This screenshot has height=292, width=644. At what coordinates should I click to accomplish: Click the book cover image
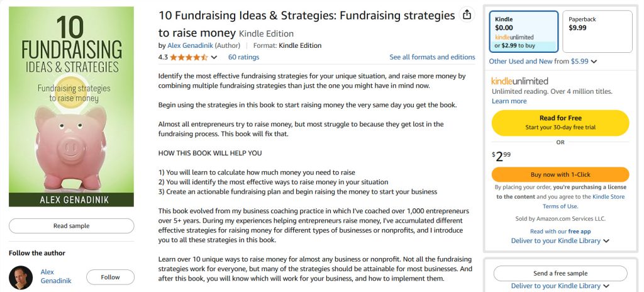tap(71, 106)
